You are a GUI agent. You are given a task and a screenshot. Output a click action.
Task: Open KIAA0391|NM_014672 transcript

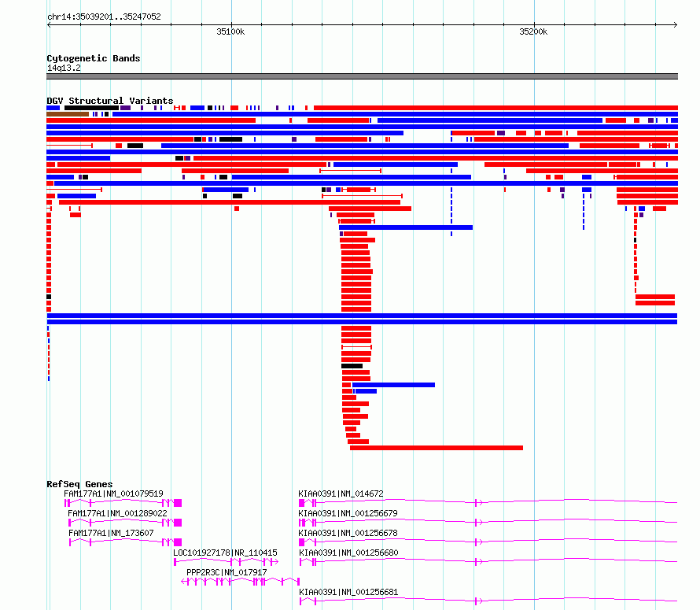coord(341,494)
